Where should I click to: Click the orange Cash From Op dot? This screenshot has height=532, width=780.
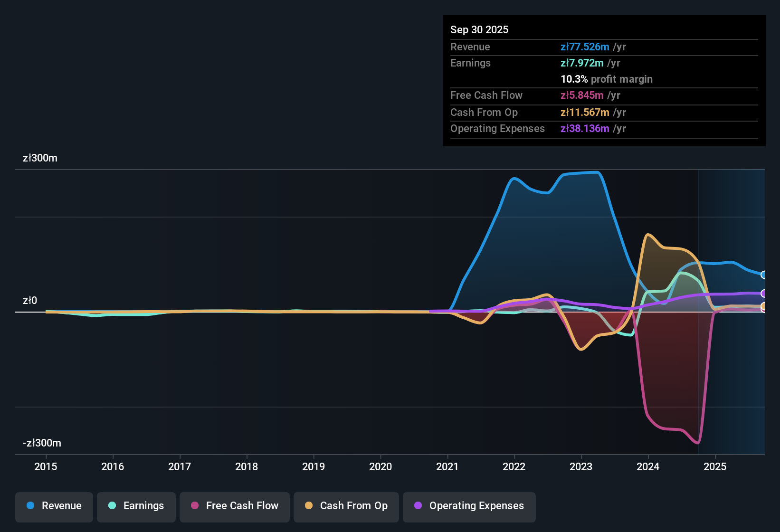309,506
